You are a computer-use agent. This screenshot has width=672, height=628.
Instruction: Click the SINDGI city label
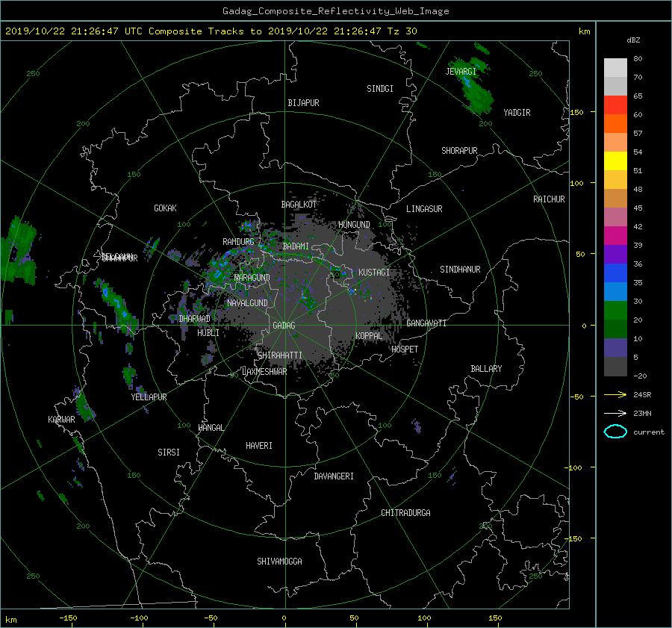click(x=380, y=89)
